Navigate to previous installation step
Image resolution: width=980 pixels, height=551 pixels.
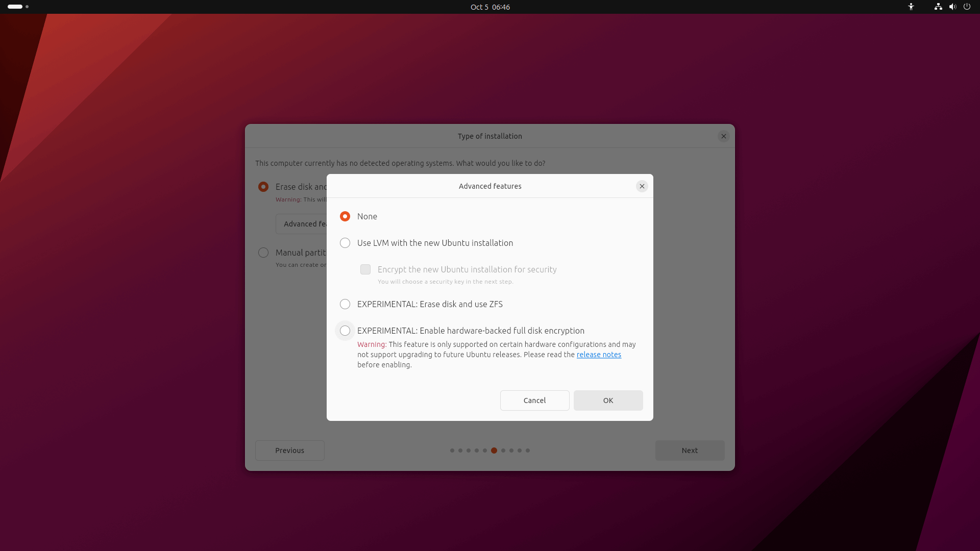(x=289, y=450)
